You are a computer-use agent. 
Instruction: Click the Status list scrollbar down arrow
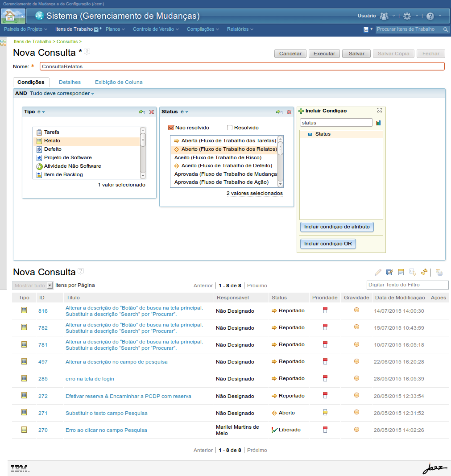pyautogui.click(x=281, y=184)
